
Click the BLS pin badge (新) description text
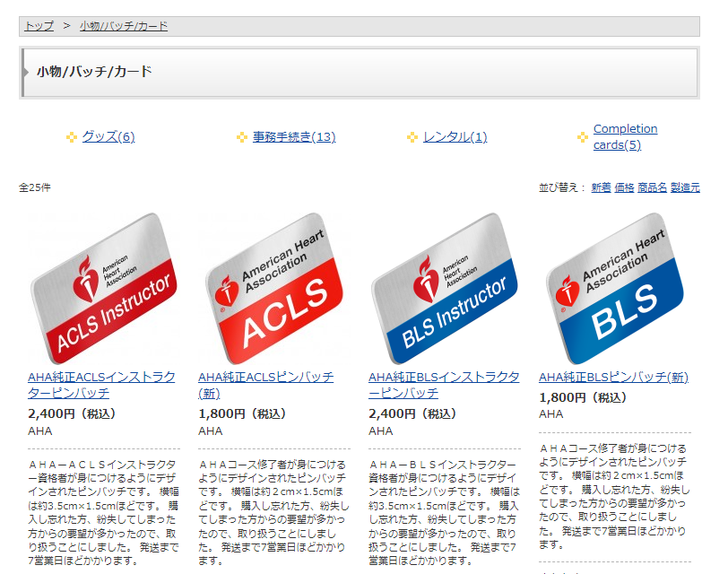point(615,497)
